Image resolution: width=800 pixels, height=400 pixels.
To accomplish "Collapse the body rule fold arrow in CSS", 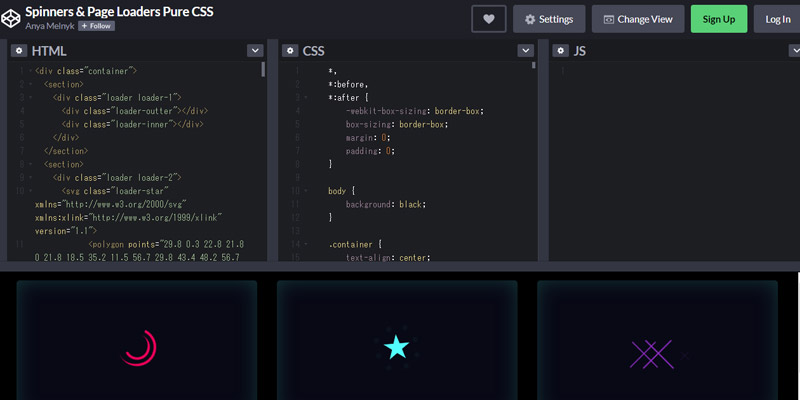I will coord(305,190).
